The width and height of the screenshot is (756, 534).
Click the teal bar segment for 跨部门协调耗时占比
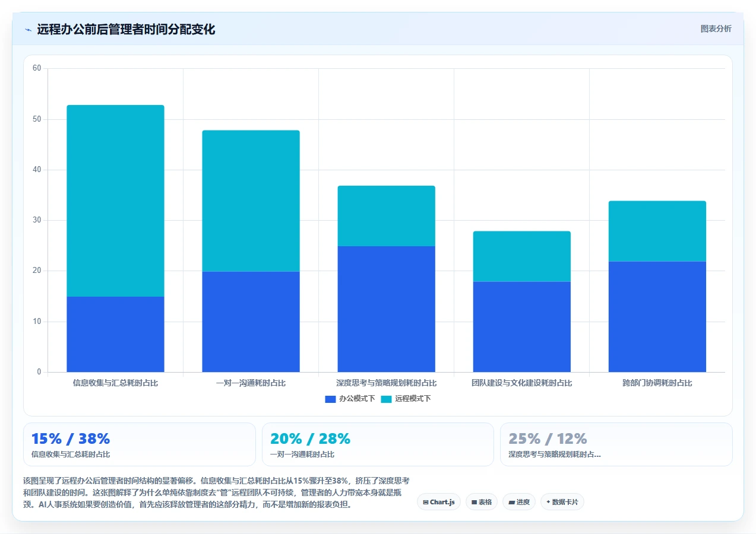(657, 231)
